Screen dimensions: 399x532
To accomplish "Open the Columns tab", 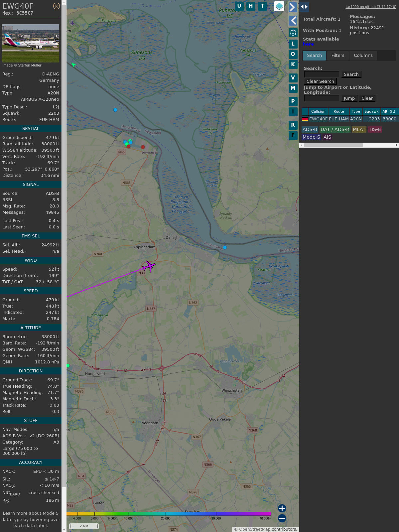I will pos(363,56).
